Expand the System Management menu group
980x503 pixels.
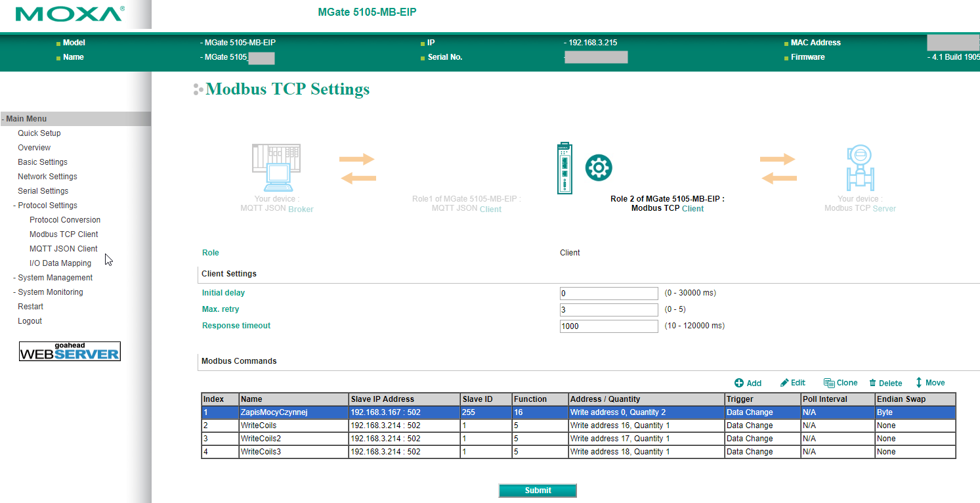tap(53, 278)
